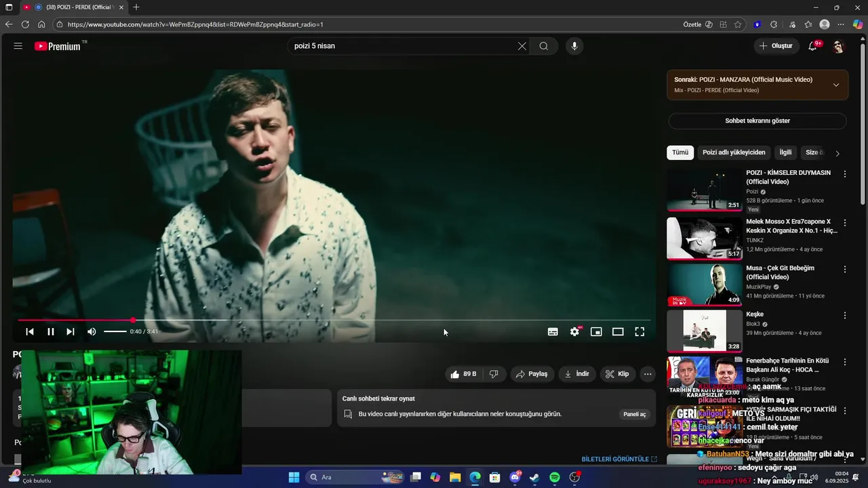Open options for Çek Git Bebeğim video
The width and height of the screenshot is (868, 488).
(845, 269)
